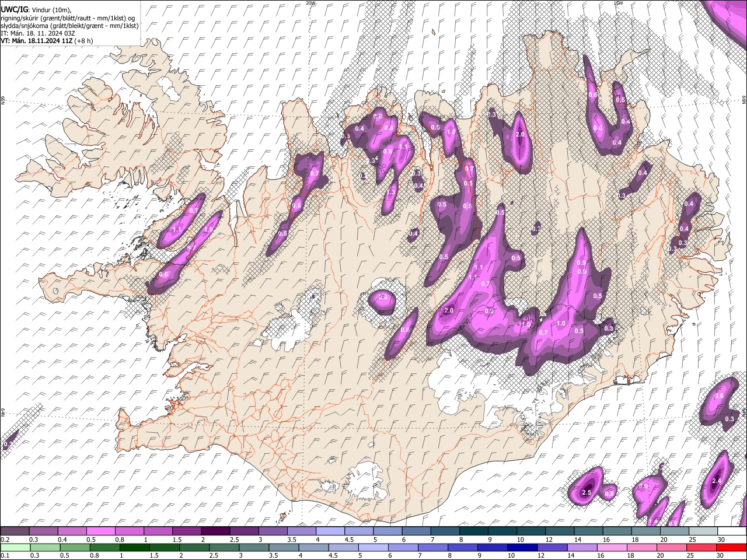Pick bright red lower swatch at 30

pos(731,547)
